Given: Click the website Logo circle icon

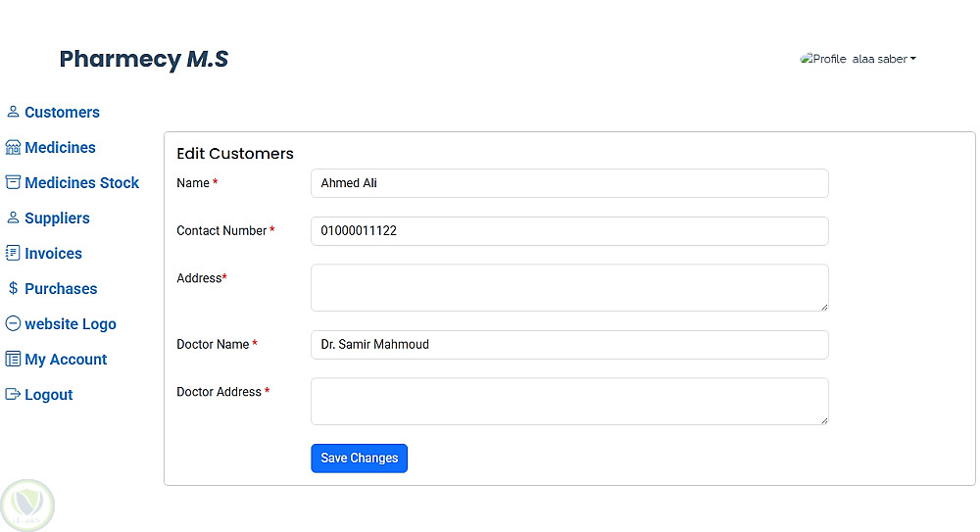Looking at the screenshot, I should click(x=13, y=323).
